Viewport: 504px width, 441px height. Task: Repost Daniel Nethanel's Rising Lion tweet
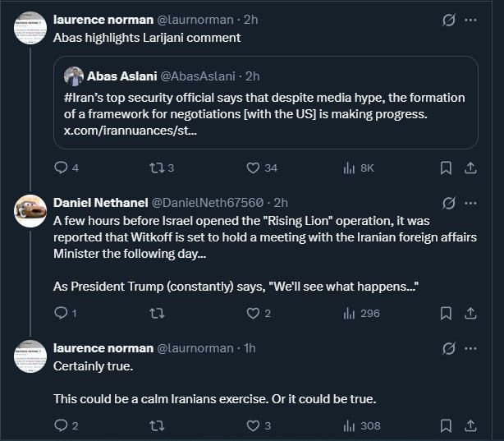click(154, 313)
